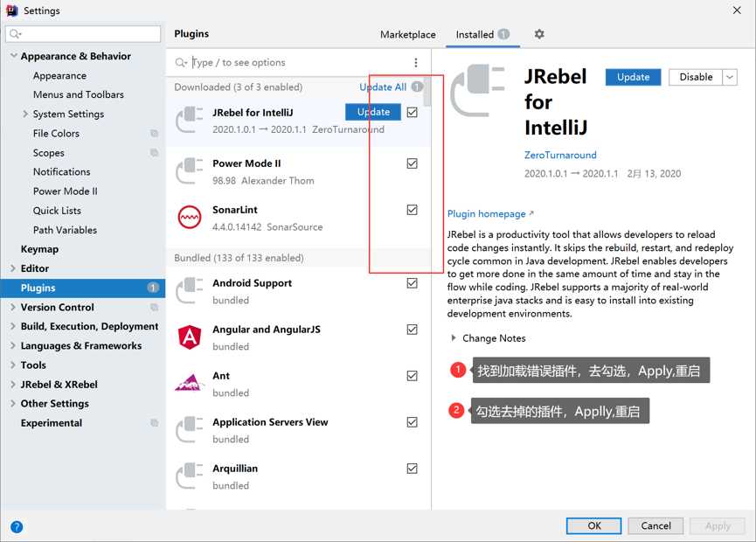Open the Keymap settings page

pos(39,249)
